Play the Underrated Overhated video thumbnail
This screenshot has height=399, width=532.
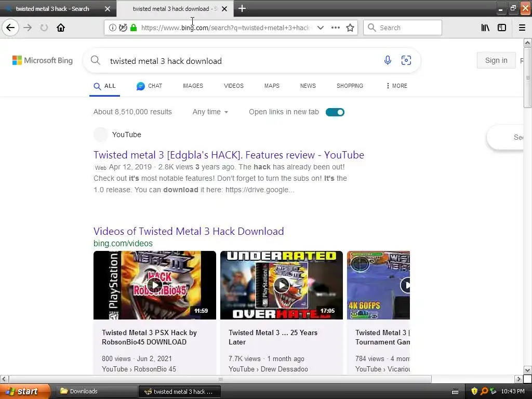(282, 285)
